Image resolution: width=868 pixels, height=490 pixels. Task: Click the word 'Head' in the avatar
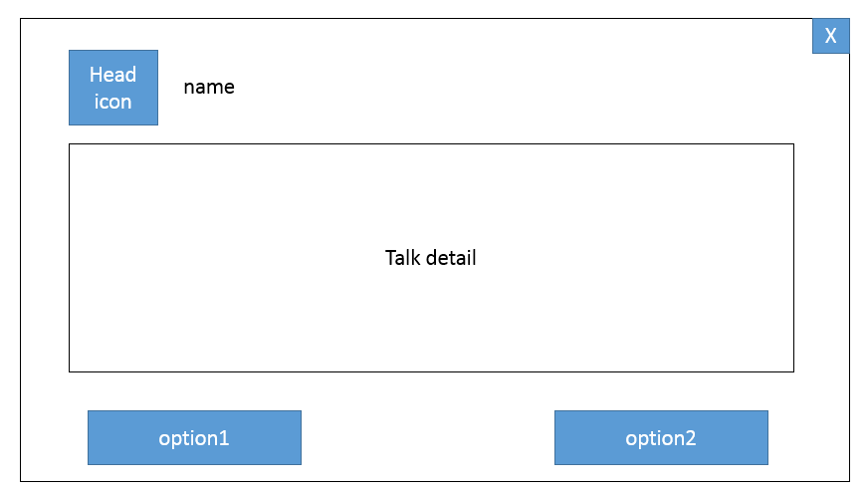(x=112, y=74)
